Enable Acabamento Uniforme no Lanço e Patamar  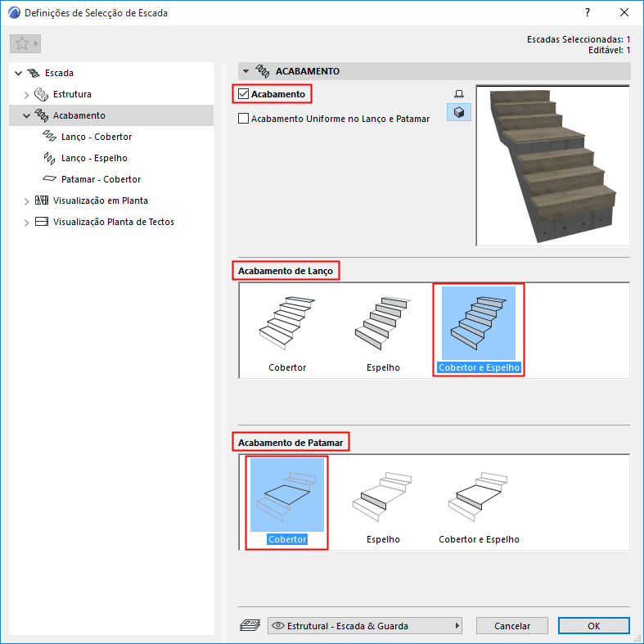click(x=244, y=119)
